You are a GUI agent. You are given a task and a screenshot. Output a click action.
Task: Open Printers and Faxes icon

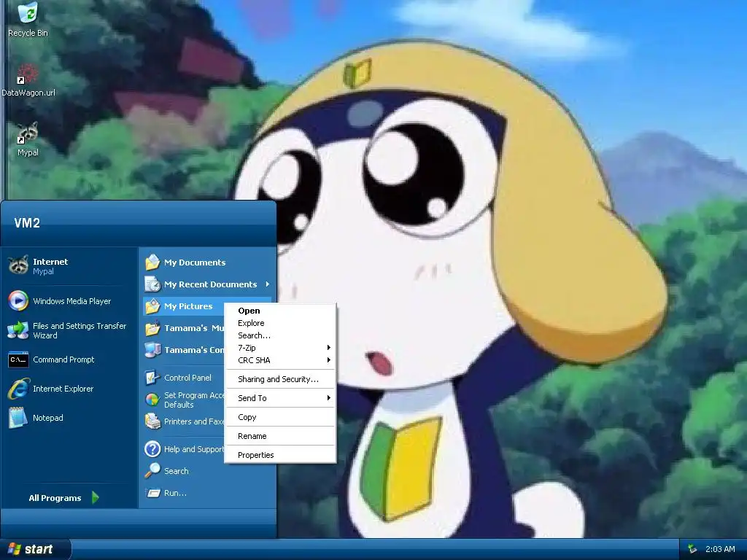pyautogui.click(x=152, y=421)
